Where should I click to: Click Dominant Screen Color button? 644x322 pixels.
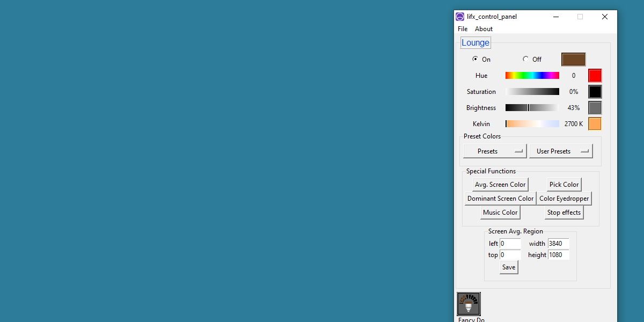click(500, 199)
